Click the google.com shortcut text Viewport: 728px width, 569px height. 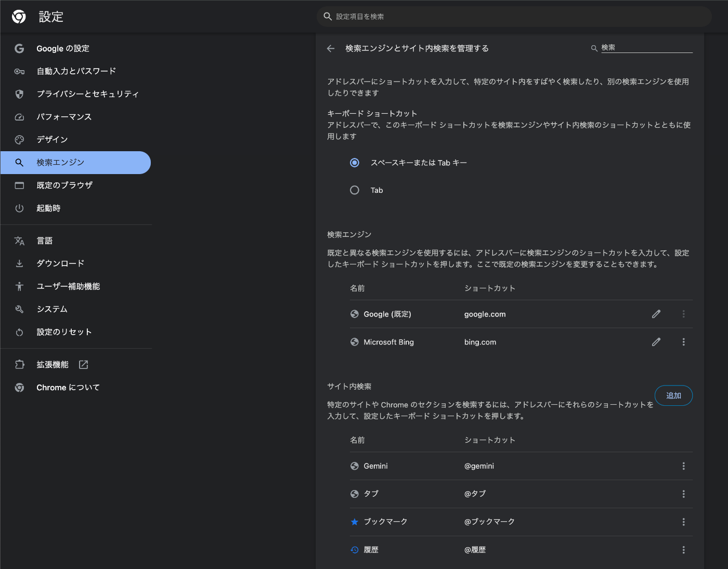tap(485, 314)
